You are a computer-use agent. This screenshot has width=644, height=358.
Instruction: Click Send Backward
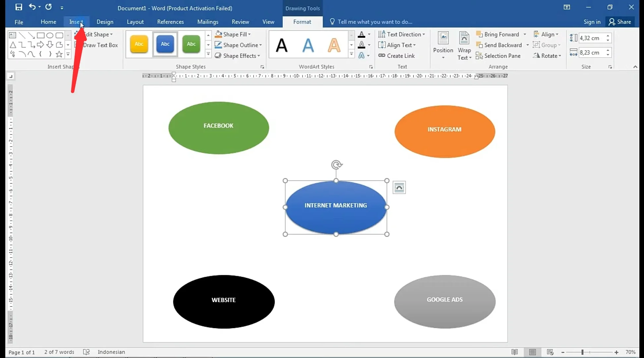click(x=499, y=45)
